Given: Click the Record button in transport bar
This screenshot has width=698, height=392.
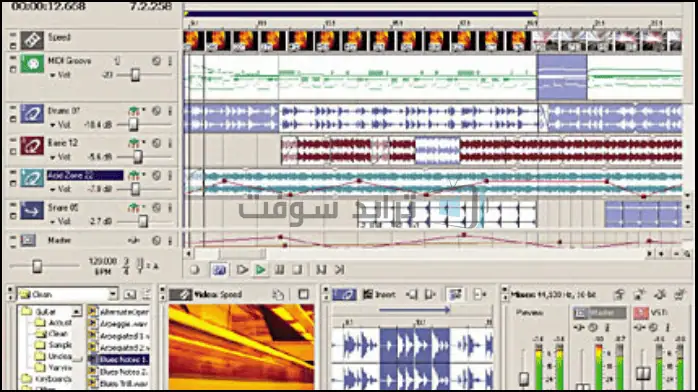Looking at the screenshot, I should point(195,270).
